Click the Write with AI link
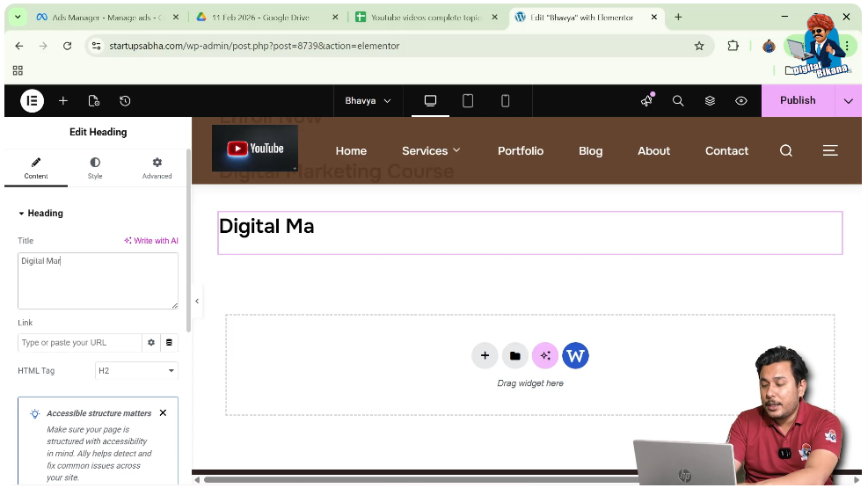 (x=151, y=241)
